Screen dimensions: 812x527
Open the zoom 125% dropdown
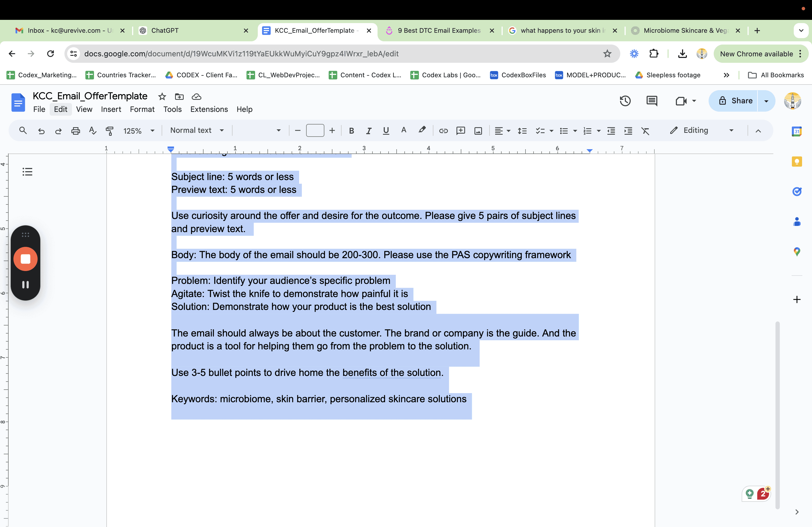click(x=139, y=131)
